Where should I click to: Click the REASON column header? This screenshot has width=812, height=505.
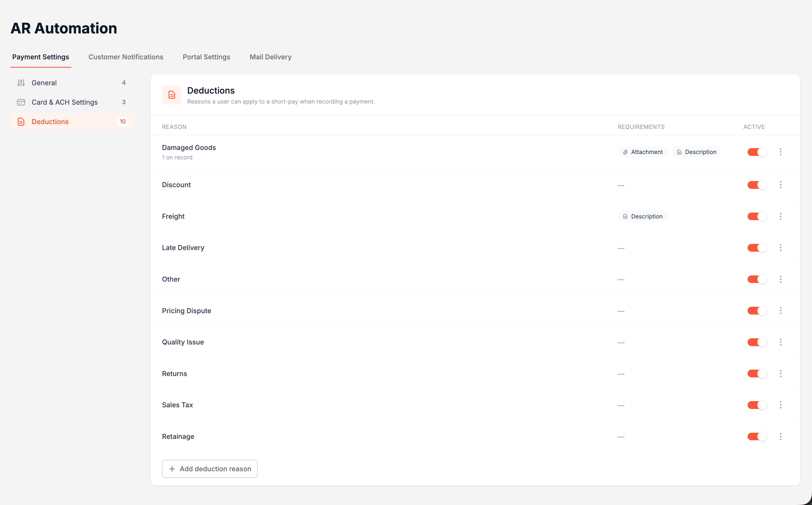[174, 127]
